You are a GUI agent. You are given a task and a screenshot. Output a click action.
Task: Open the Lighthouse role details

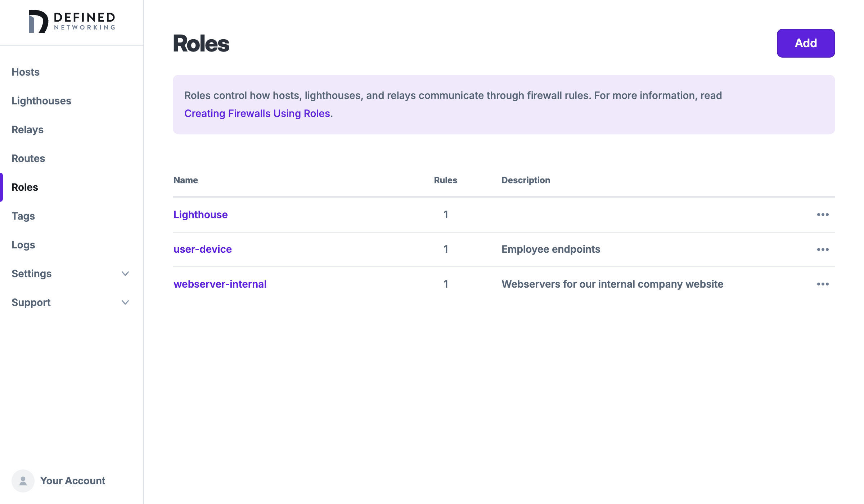(201, 214)
